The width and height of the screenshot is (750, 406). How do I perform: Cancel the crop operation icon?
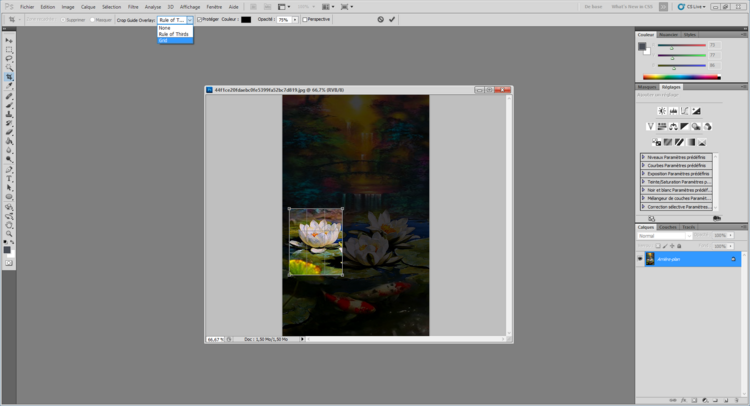point(380,19)
